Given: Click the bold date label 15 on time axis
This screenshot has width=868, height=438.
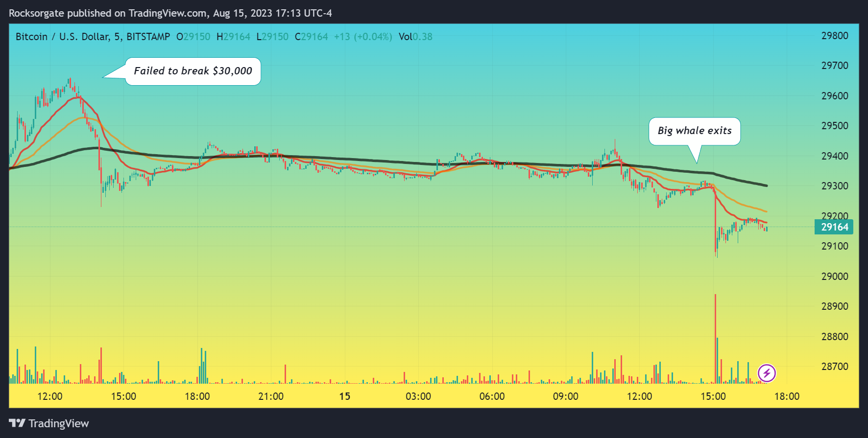Looking at the screenshot, I should 345,396.
